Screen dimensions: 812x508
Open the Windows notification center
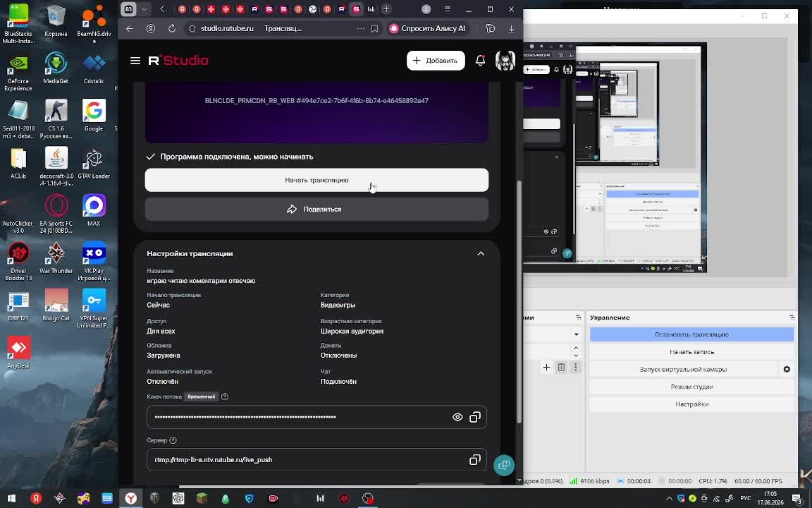pos(798,499)
